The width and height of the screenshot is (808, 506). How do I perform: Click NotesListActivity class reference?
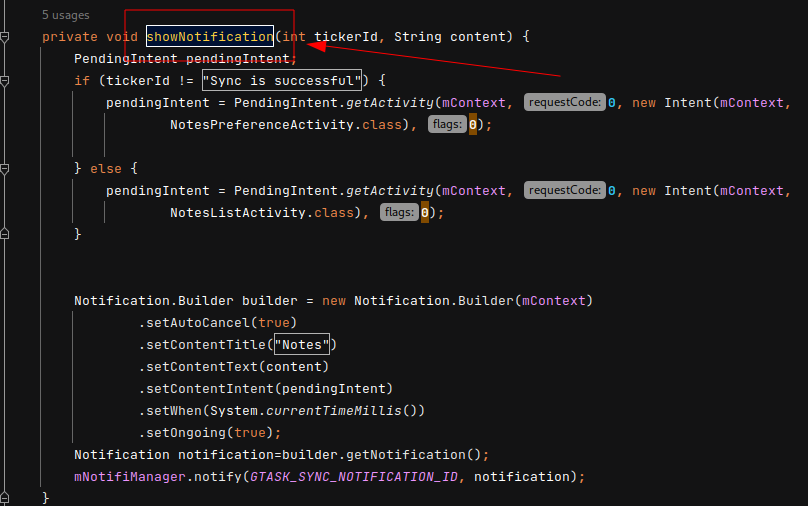point(238,213)
